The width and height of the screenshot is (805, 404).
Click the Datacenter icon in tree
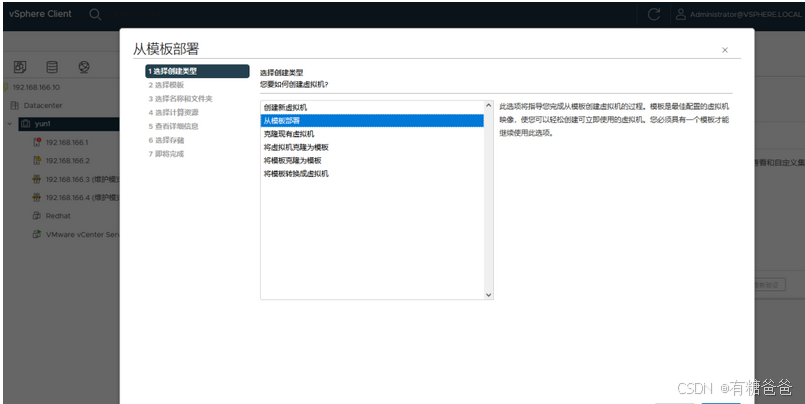pos(14,105)
